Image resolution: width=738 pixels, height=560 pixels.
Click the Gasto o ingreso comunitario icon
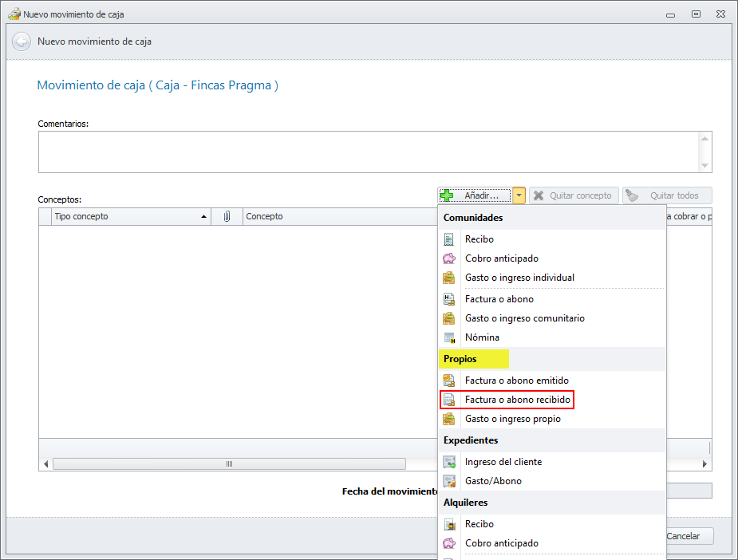click(x=449, y=318)
